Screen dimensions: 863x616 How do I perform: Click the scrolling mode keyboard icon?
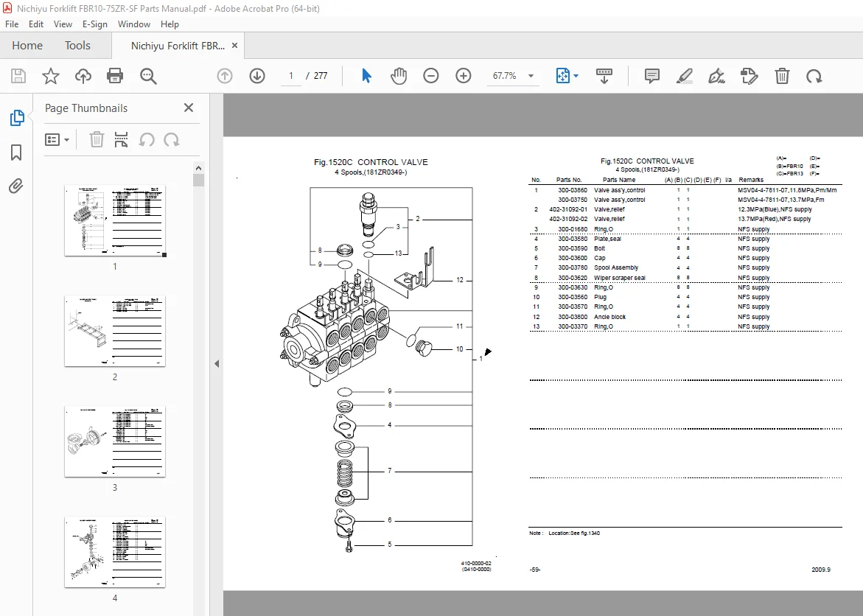pyautogui.click(x=604, y=76)
